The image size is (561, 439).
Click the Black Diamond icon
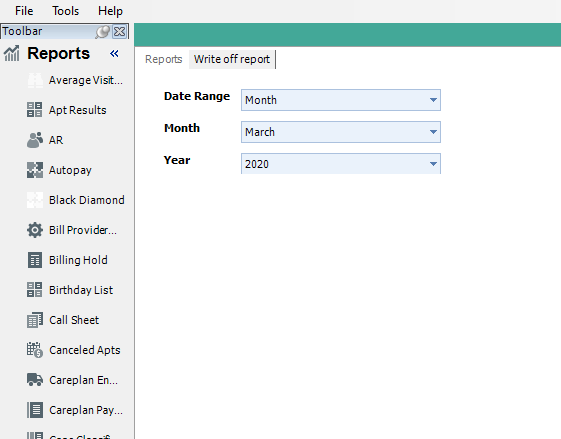[x=35, y=200]
